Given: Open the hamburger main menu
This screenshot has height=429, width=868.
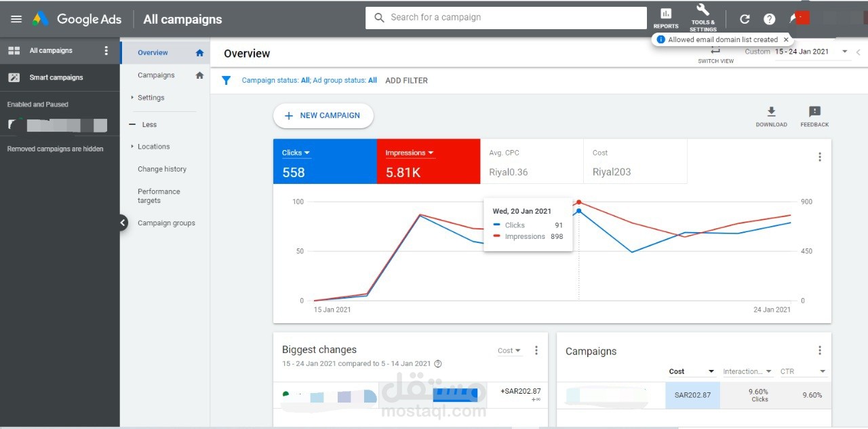Looking at the screenshot, I should [x=16, y=19].
